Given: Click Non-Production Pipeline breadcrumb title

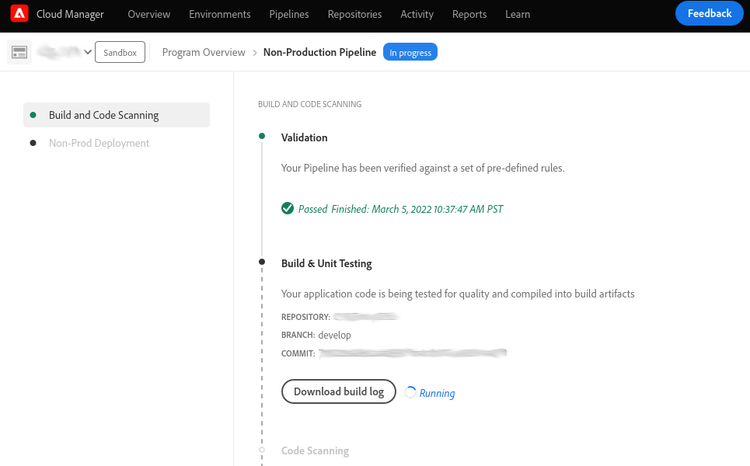Looking at the screenshot, I should pyautogui.click(x=320, y=52).
